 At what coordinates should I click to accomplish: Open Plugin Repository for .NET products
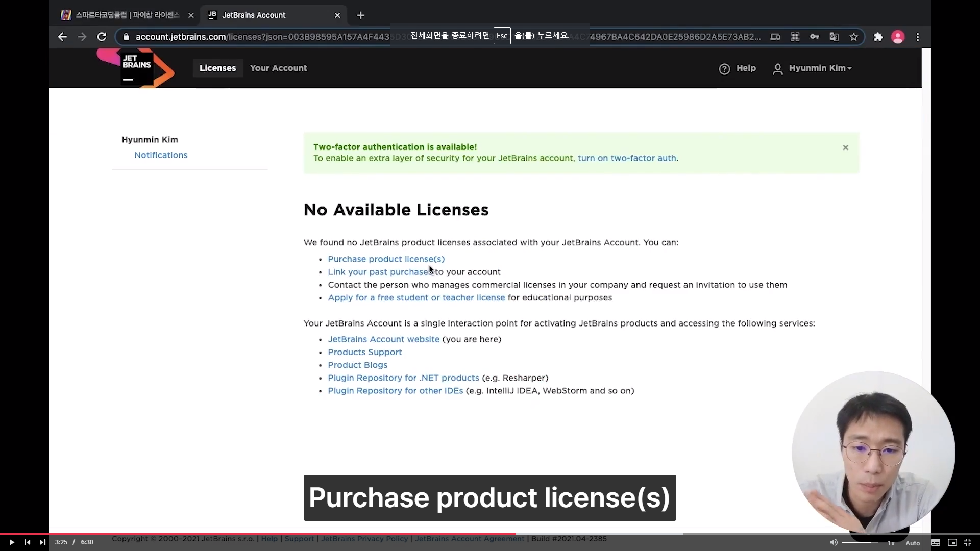403,378
